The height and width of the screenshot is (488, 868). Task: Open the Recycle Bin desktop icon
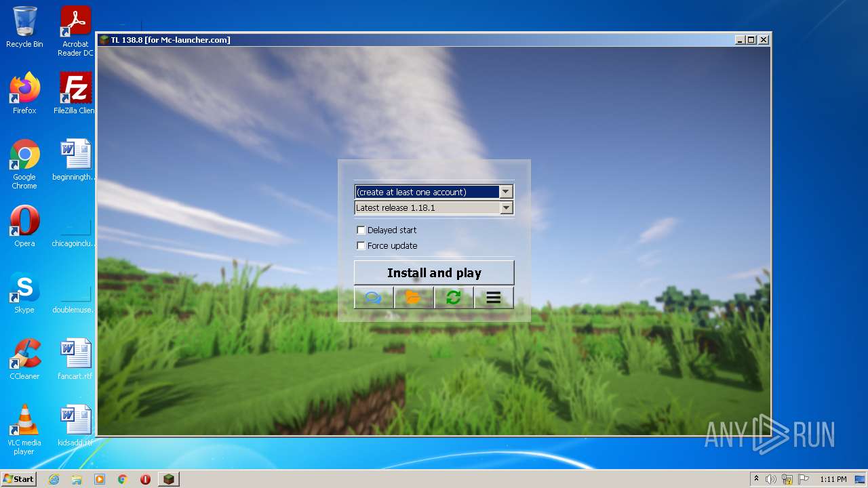24,27
